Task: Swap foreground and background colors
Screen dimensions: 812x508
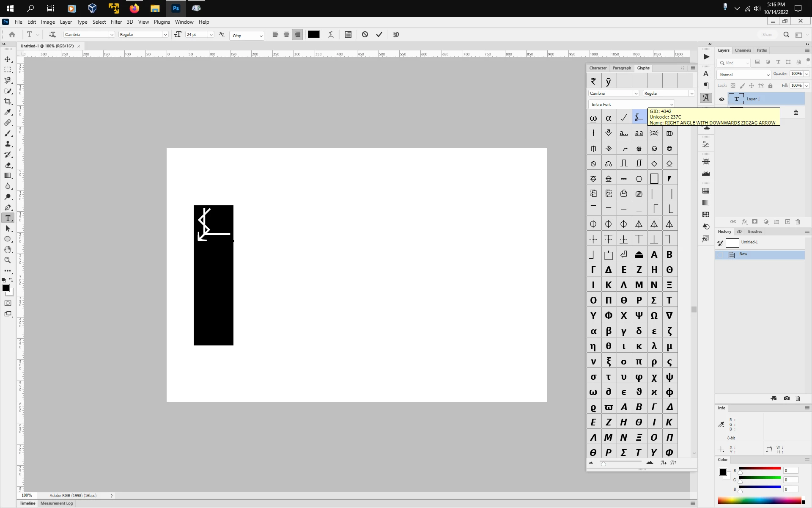Action: pyautogui.click(x=11, y=280)
